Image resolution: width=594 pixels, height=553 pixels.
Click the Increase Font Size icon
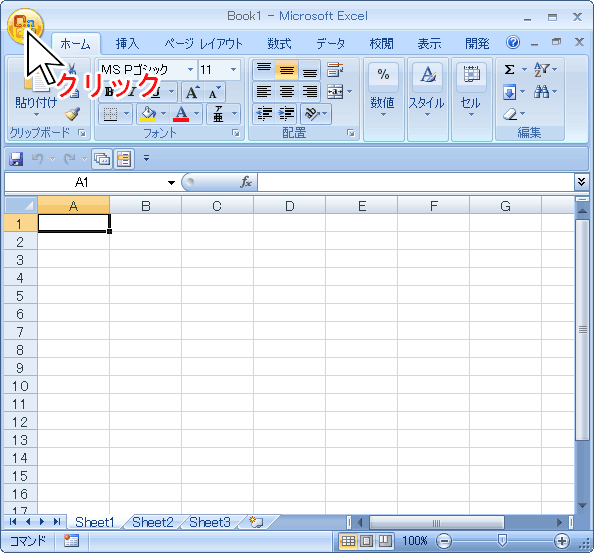192,92
